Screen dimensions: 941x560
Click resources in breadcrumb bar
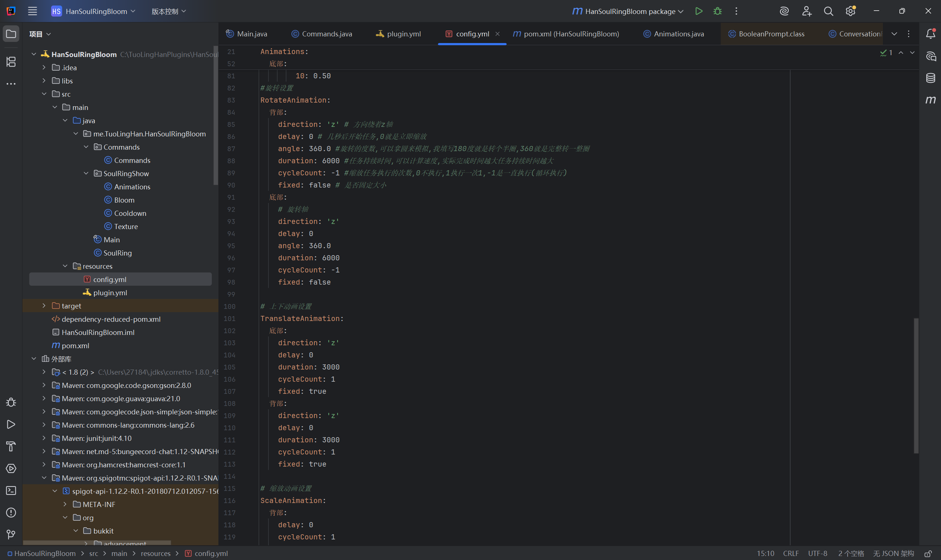tap(156, 554)
